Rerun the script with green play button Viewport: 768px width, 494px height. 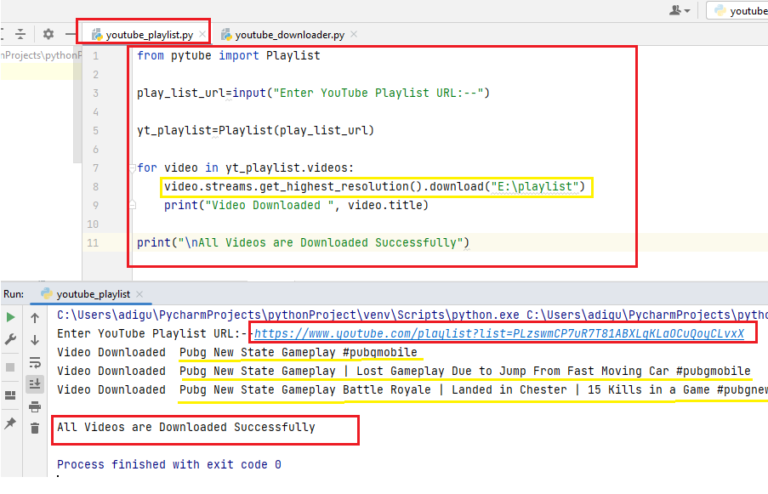[x=10, y=317]
